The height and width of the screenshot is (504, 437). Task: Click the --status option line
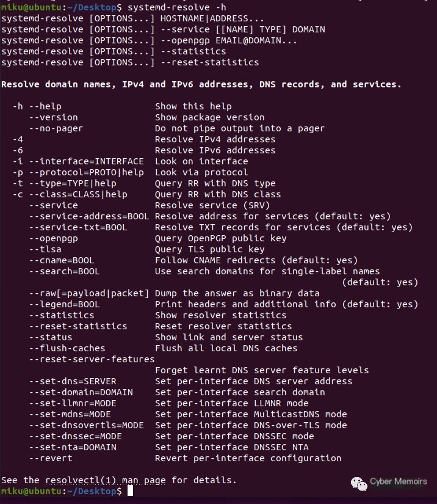51,337
